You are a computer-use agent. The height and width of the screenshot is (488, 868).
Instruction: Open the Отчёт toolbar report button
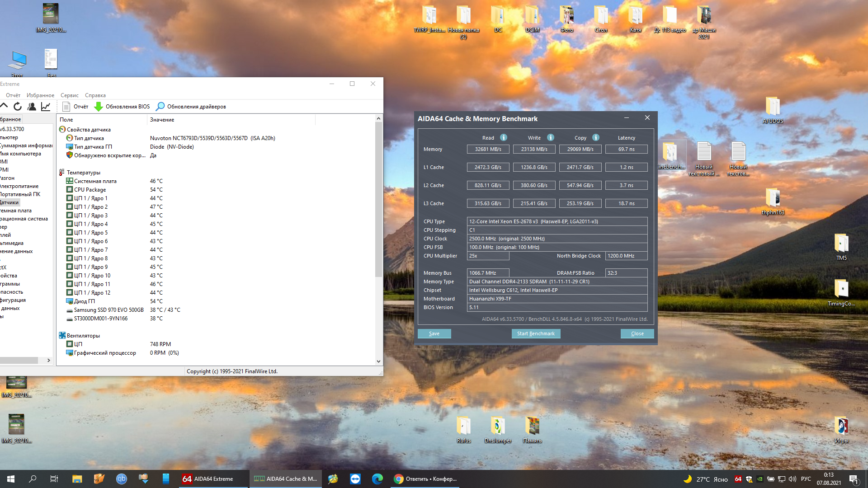click(x=75, y=107)
